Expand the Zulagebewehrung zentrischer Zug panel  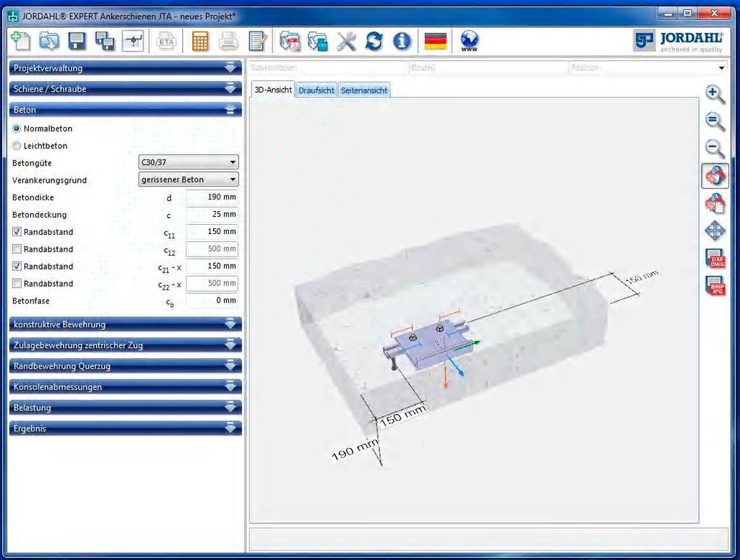coord(126,345)
